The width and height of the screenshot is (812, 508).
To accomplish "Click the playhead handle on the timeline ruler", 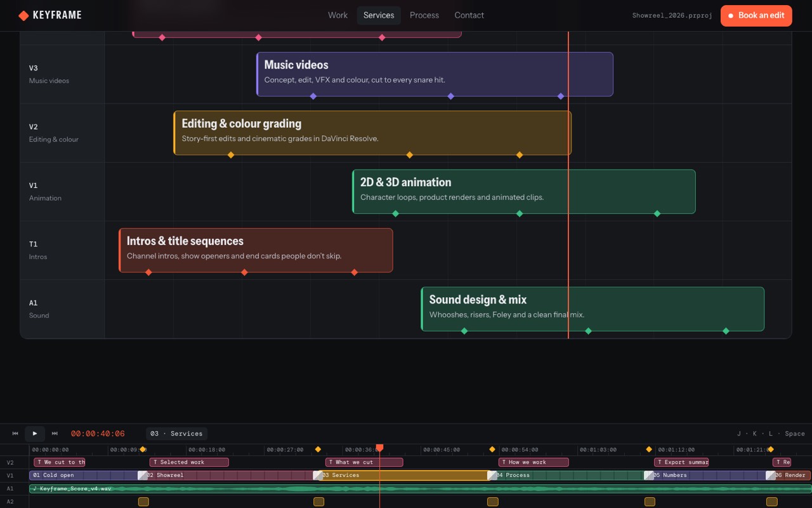I will (379, 448).
